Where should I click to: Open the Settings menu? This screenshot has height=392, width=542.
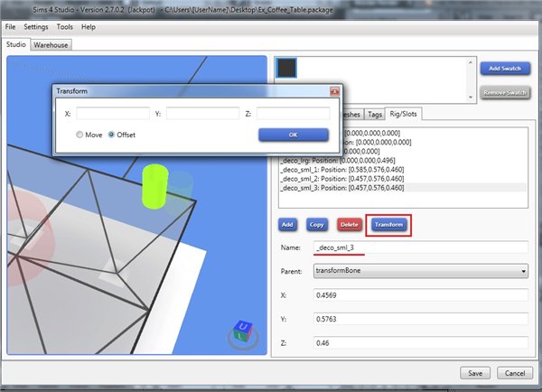[36, 27]
